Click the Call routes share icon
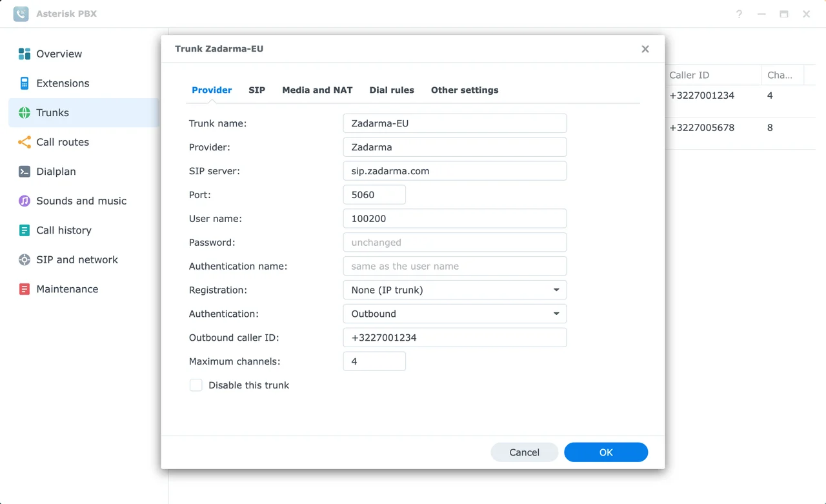The width and height of the screenshot is (826, 504). click(x=25, y=142)
